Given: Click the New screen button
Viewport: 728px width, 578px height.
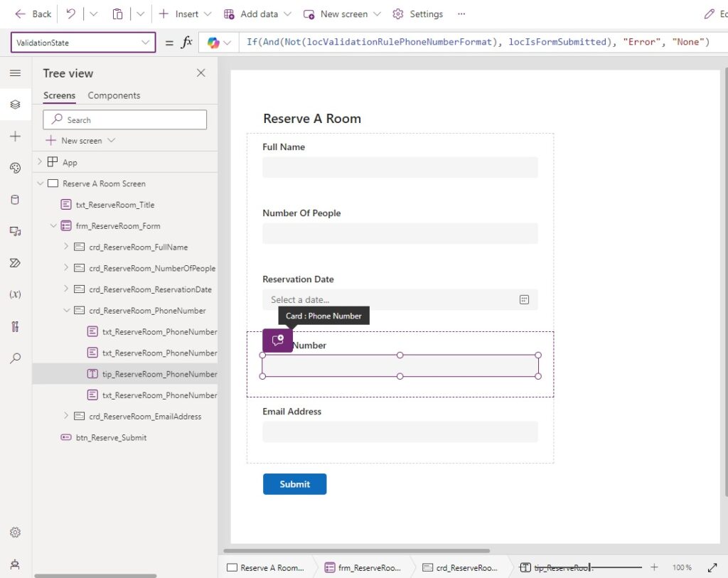Looking at the screenshot, I should click(341, 14).
